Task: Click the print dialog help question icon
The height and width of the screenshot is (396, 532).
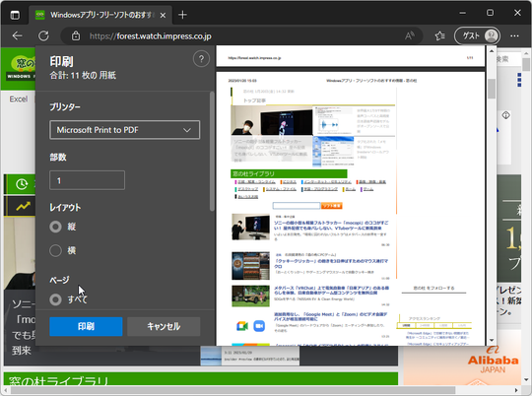Action: pyautogui.click(x=201, y=59)
